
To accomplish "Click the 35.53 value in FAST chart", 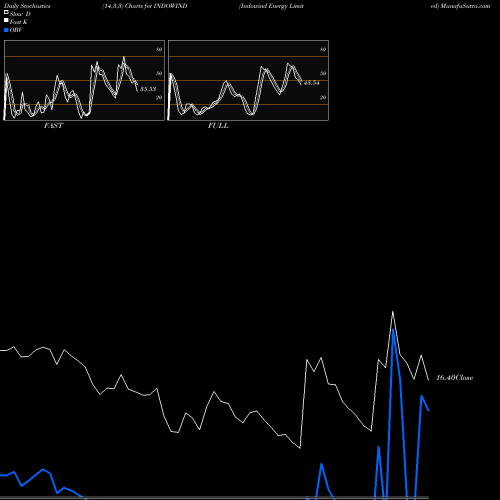I will (148, 89).
